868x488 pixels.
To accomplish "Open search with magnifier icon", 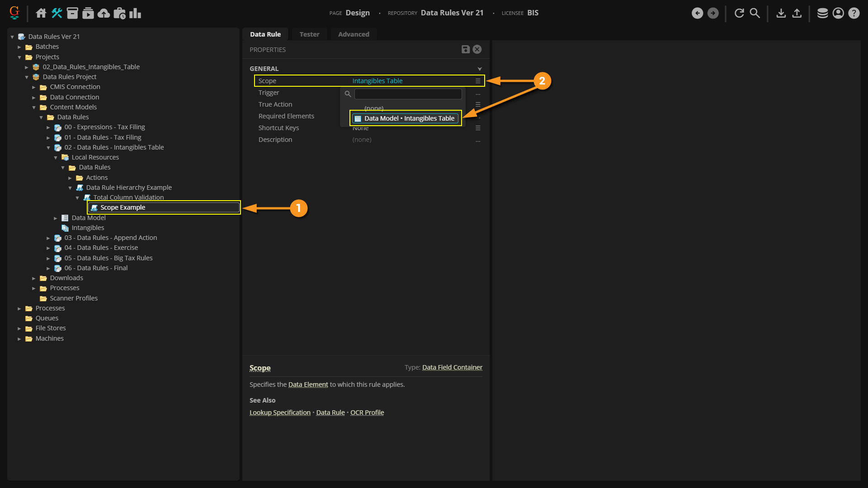I will [x=755, y=13].
